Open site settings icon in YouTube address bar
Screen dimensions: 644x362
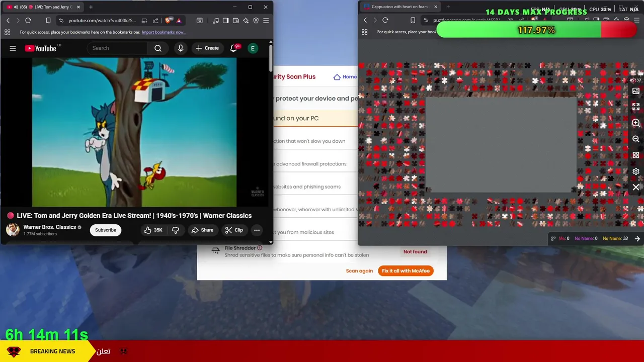[61, 20]
